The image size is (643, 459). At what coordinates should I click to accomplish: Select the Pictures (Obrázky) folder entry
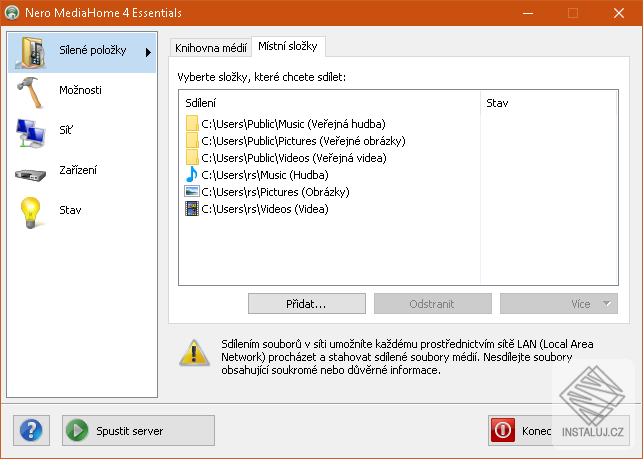267,192
